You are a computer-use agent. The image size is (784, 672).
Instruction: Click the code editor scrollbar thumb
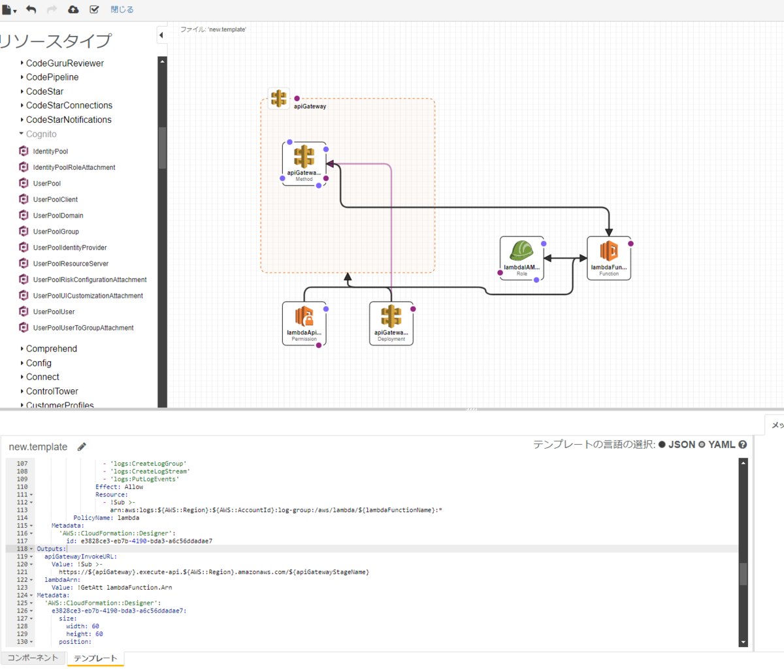743,574
